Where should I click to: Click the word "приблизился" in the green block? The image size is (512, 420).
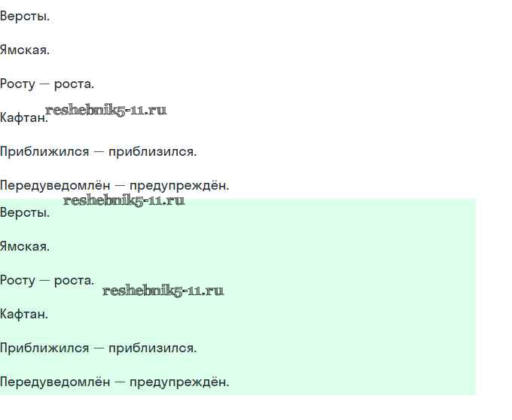(x=152, y=348)
